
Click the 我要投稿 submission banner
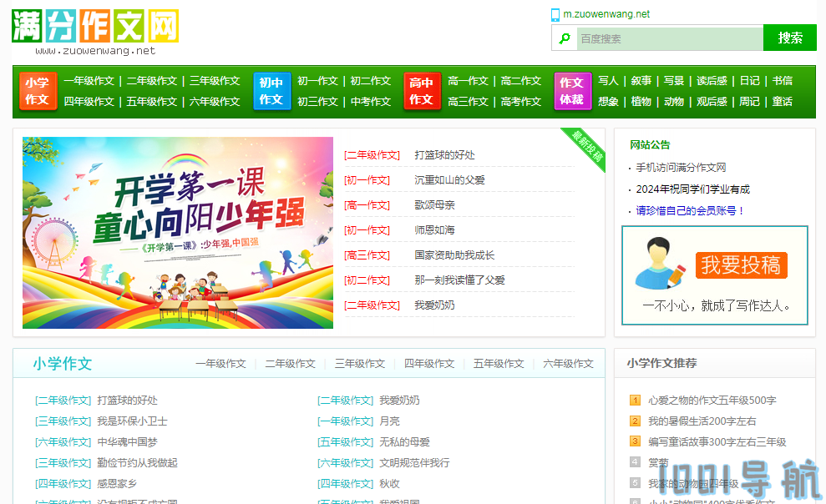[x=714, y=275]
